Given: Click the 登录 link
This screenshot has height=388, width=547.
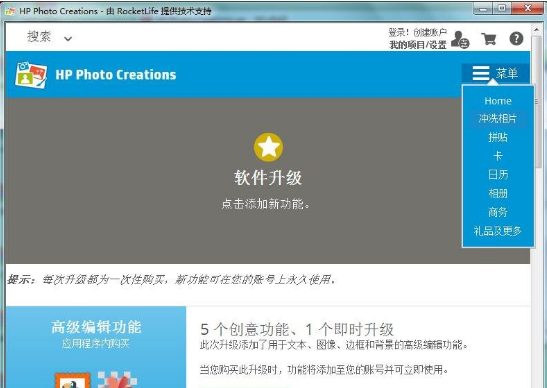Looking at the screenshot, I should click(398, 32).
